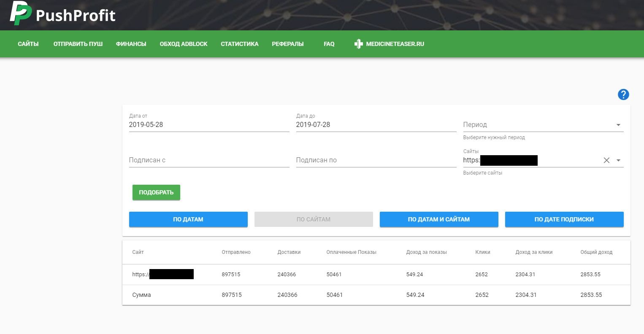This screenshot has width=644, height=334.
Task: Open the САЙТЫ menu item
Action: pyautogui.click(x=28, y=44)
